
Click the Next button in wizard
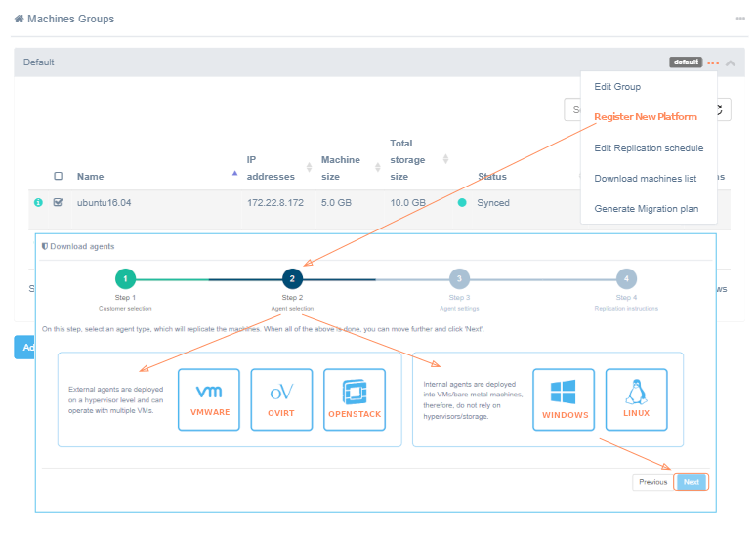(x=691, y=482)
